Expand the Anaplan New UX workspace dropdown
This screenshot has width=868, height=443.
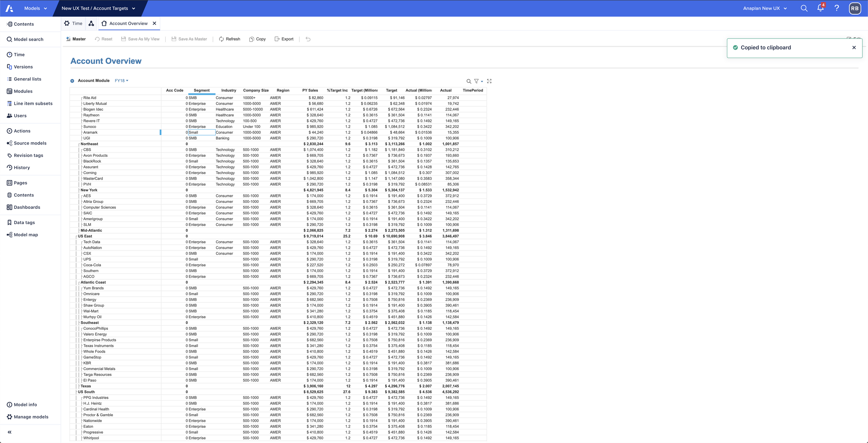tap(765, 8)
